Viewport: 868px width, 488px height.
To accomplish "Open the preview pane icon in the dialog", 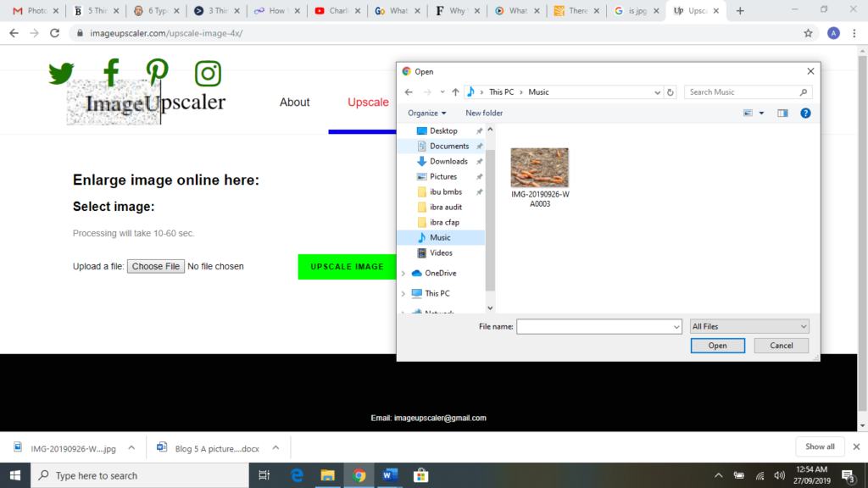I will (782, 113).
